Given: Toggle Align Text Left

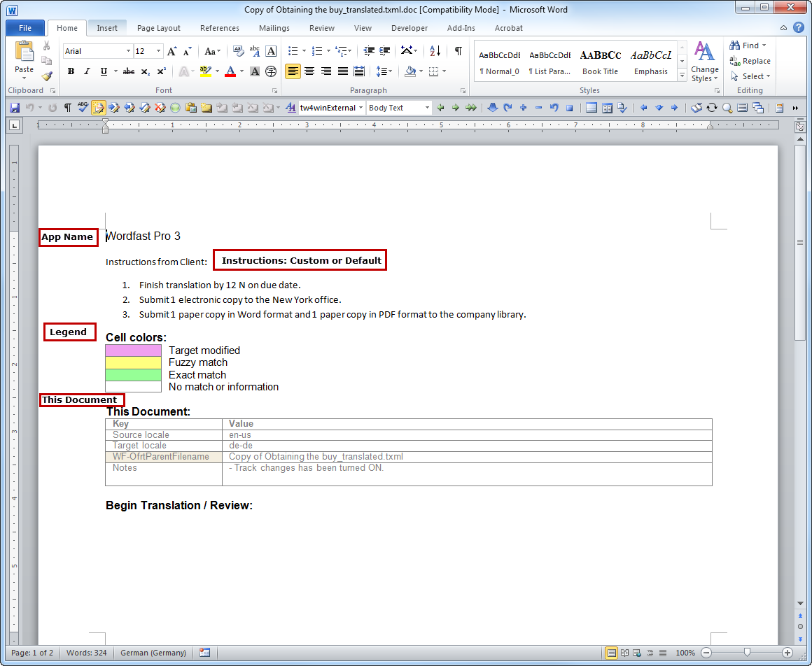Looking at the screenshot, I should tap(293, 71).
